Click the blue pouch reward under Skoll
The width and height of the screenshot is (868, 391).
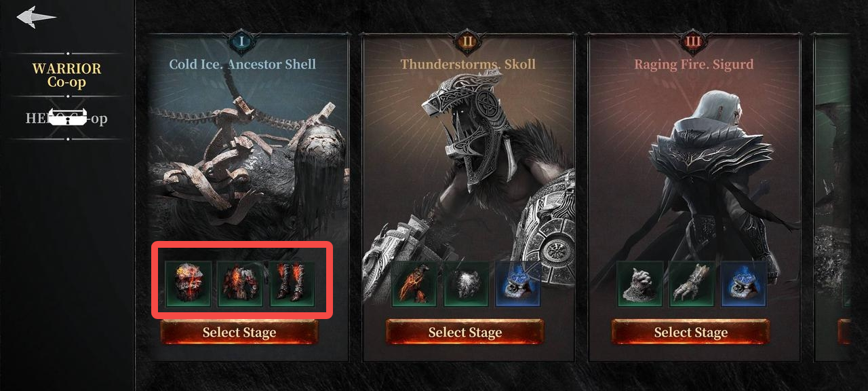(x=518, y=284)
